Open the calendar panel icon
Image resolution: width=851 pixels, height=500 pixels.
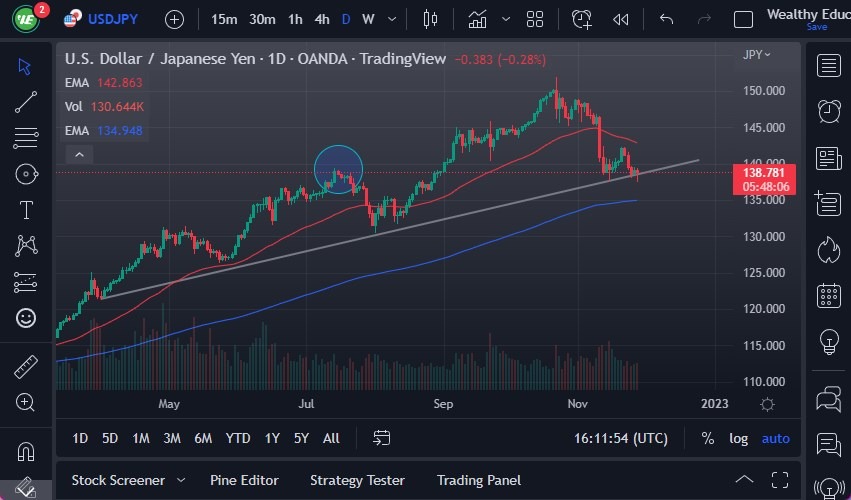pos(828,295)
